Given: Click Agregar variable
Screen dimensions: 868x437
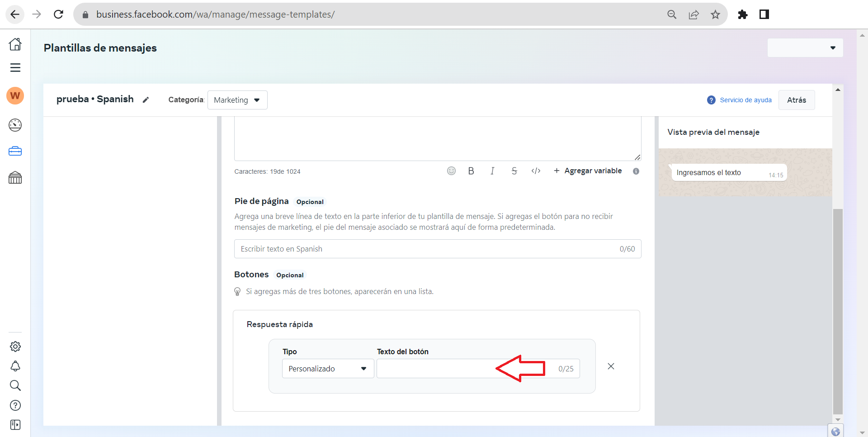Looking at the screenshot, I should coord(588,171).
